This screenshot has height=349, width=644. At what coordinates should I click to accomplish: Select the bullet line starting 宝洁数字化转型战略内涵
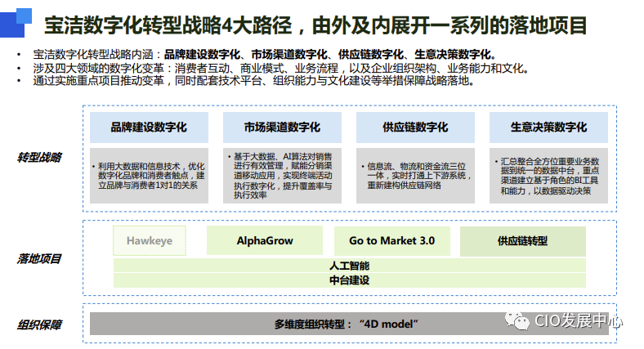point(265,55)
